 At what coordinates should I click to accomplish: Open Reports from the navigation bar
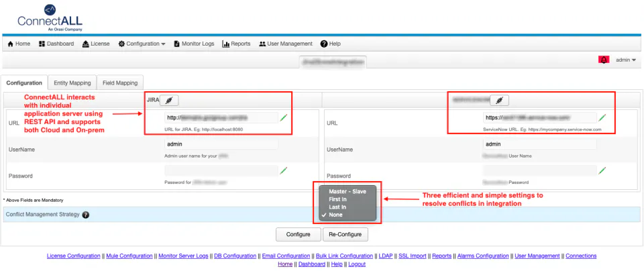(236, 44)
